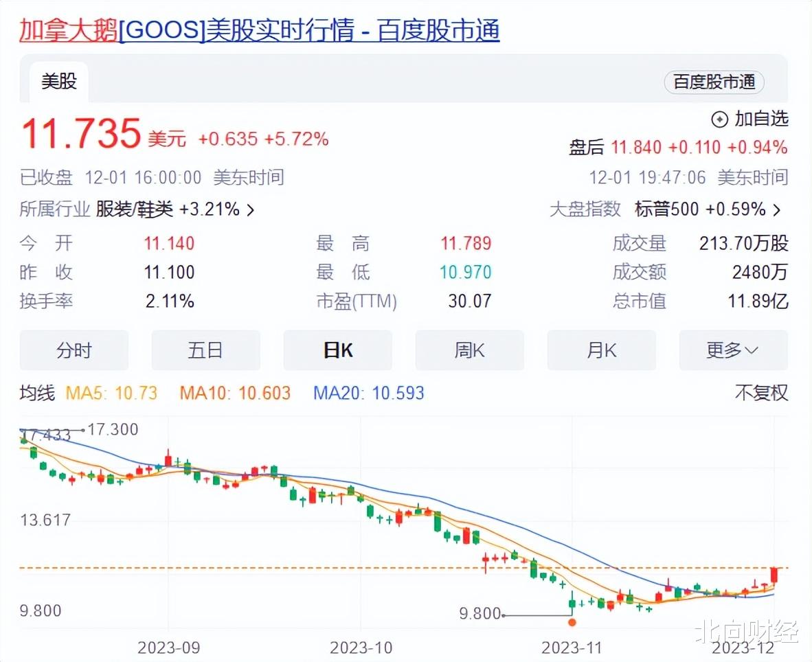Click the 最低 value 10.970
Screen dimensions: 812x662
466,272
